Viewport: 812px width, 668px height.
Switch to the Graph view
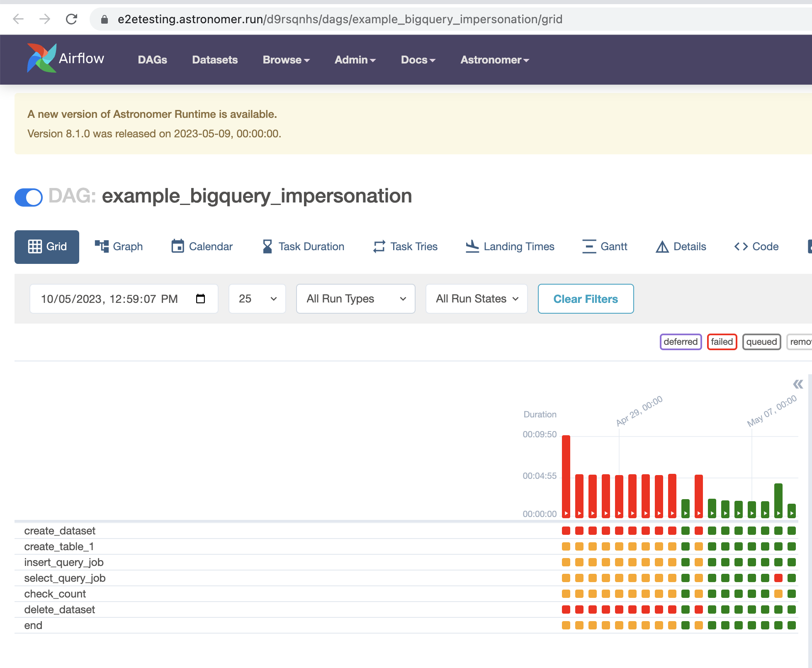(119, 246)
